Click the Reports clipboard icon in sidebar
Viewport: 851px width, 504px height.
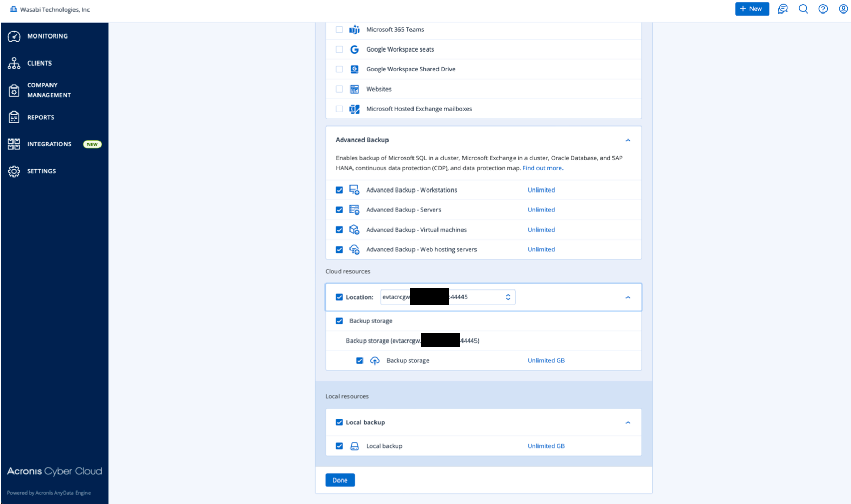pyautogui.click(x=14, y=118)
